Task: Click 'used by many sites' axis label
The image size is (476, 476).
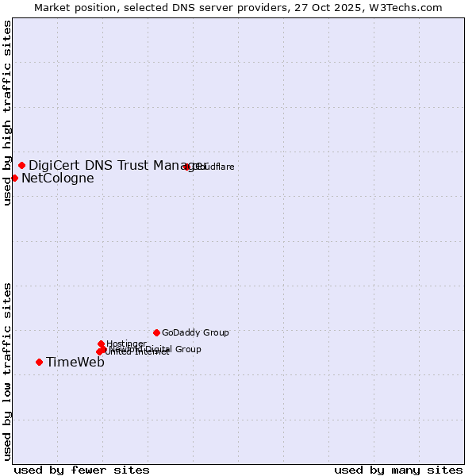Action: point(398,470)
